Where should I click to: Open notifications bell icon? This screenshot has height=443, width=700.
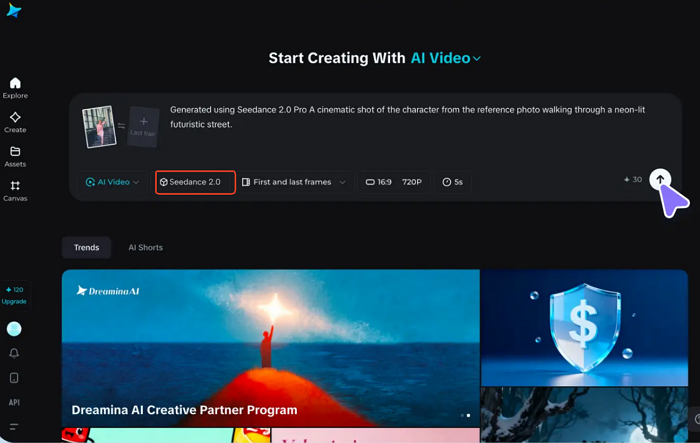[x=14, y=353]
